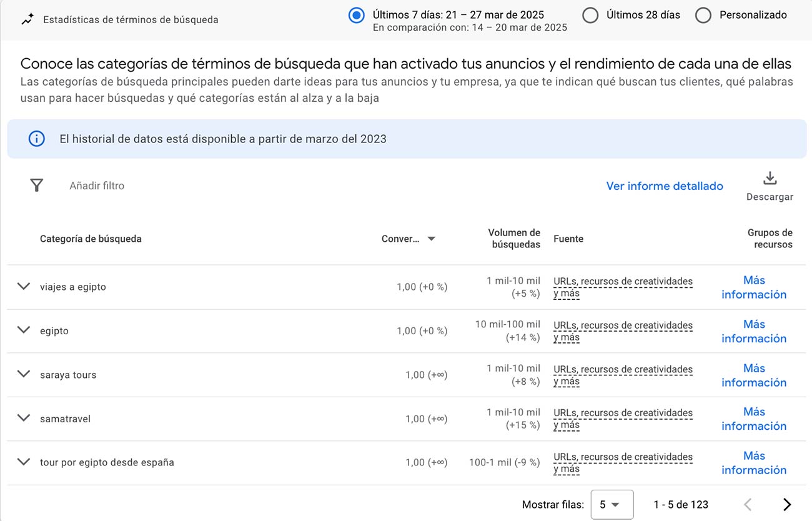Open the Mostrar filas dropdown
Screen dimensions: 812x521
click(611, 505)
